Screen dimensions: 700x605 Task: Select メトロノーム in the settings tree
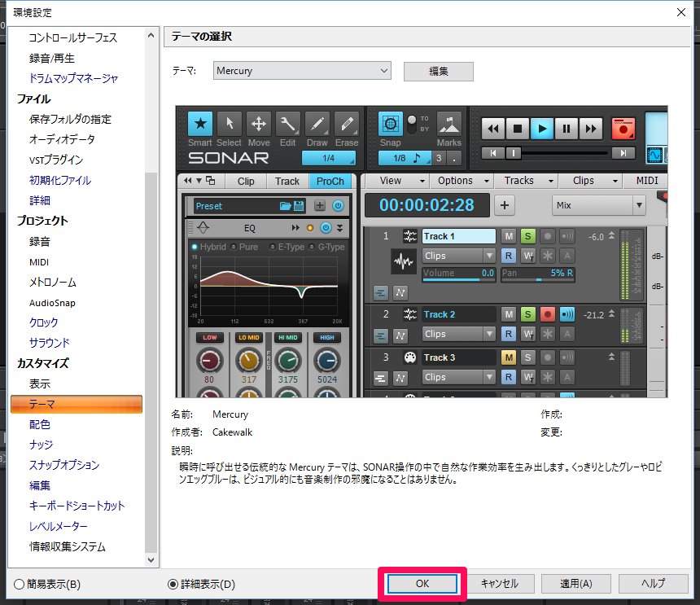(x=53, y=283)
